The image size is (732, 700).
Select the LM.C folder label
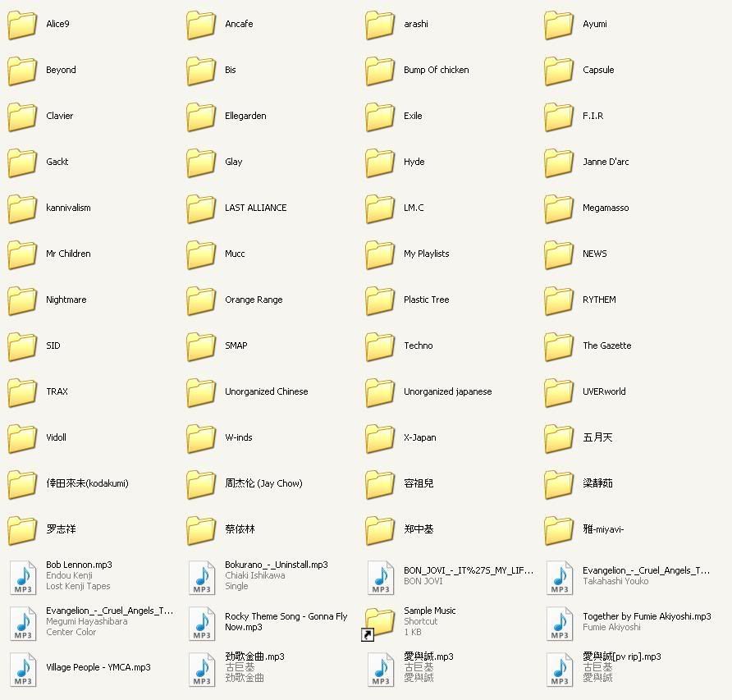click(414, 208)
